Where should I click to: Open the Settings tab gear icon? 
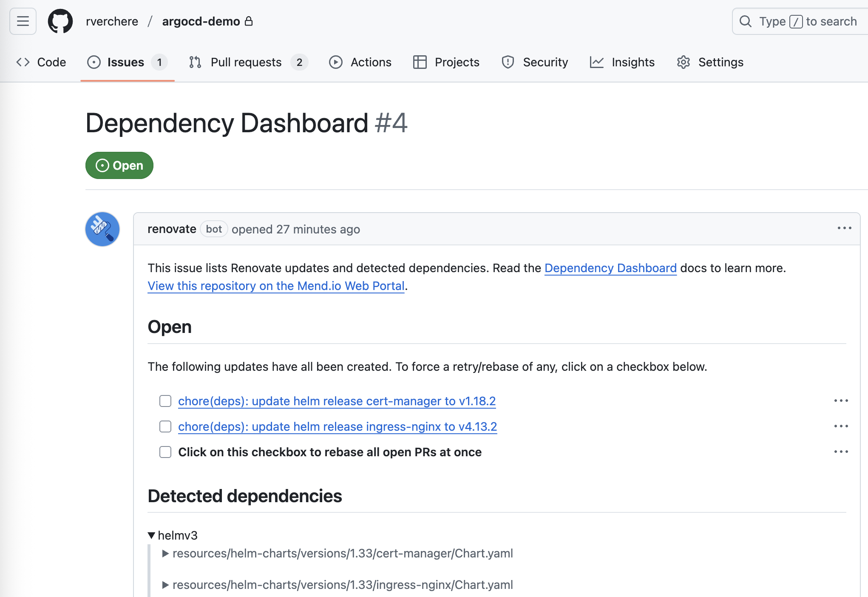tap(684, 62)
